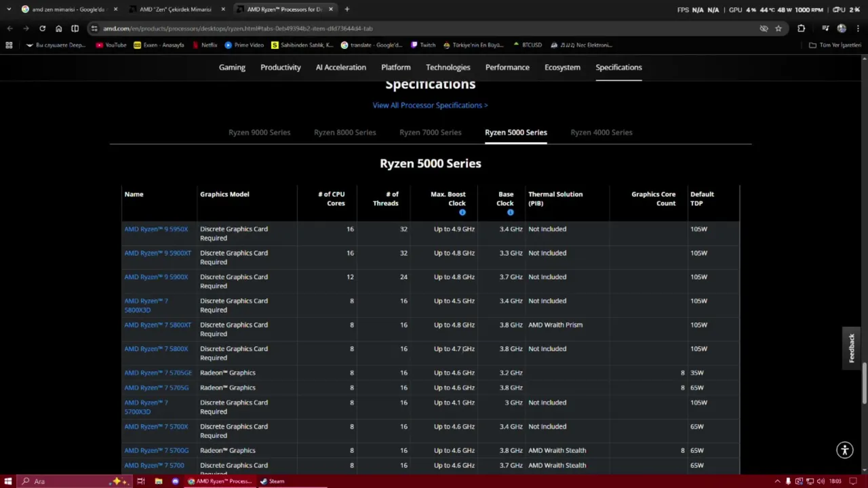The height and width of the screenshot is (488, 868).
Task: Open the browser profile avatar
Action: pyautogui.click(x=842, y=28)
